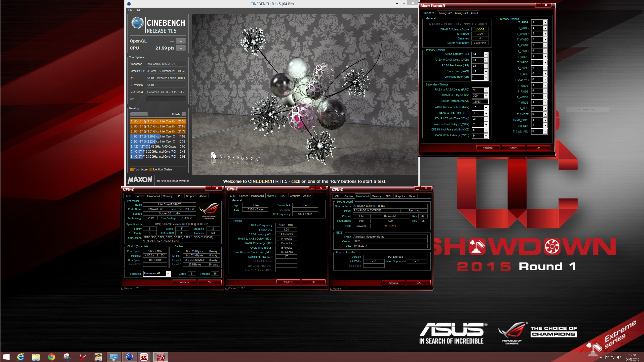Click the red origami bird taskbar icon
Image resolution: width=644 pixels, height=362 pixels.
(x=83, y=357)
